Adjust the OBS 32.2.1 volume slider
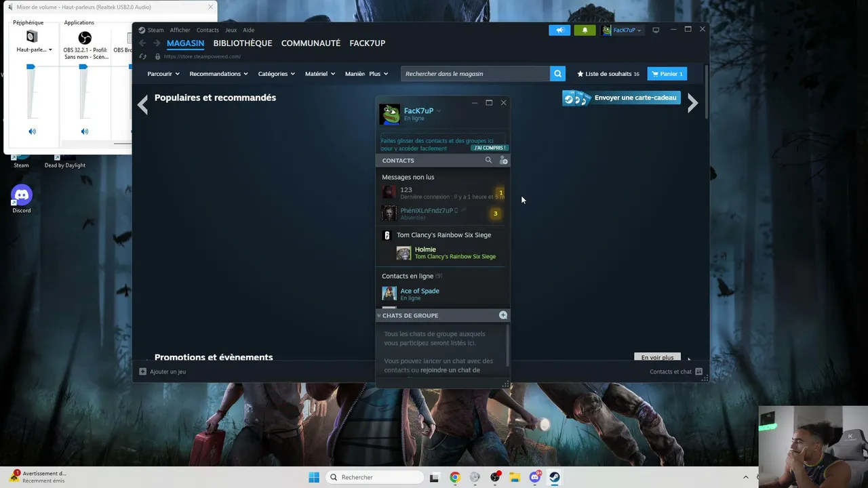This screenshot has width=868, height=488. coord(83,67)
